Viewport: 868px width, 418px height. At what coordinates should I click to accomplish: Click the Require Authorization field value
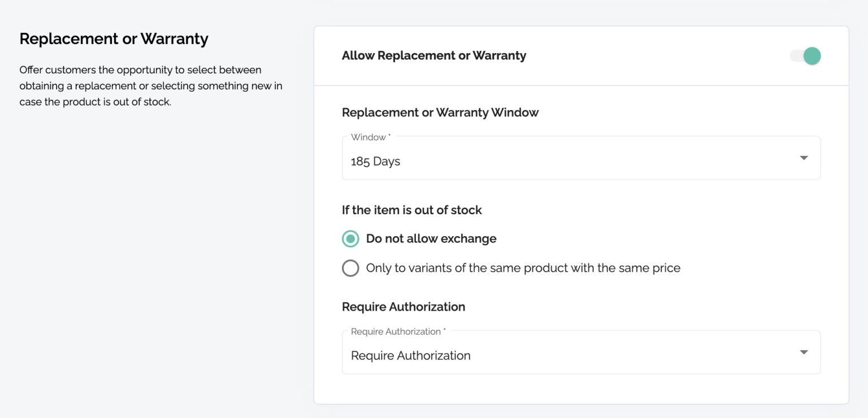tap(411, 355)
